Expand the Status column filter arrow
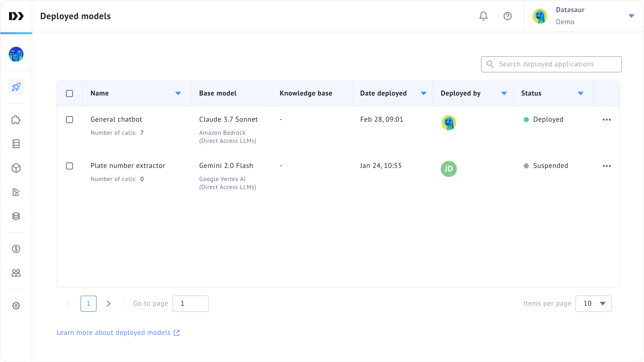 point(581,94)
